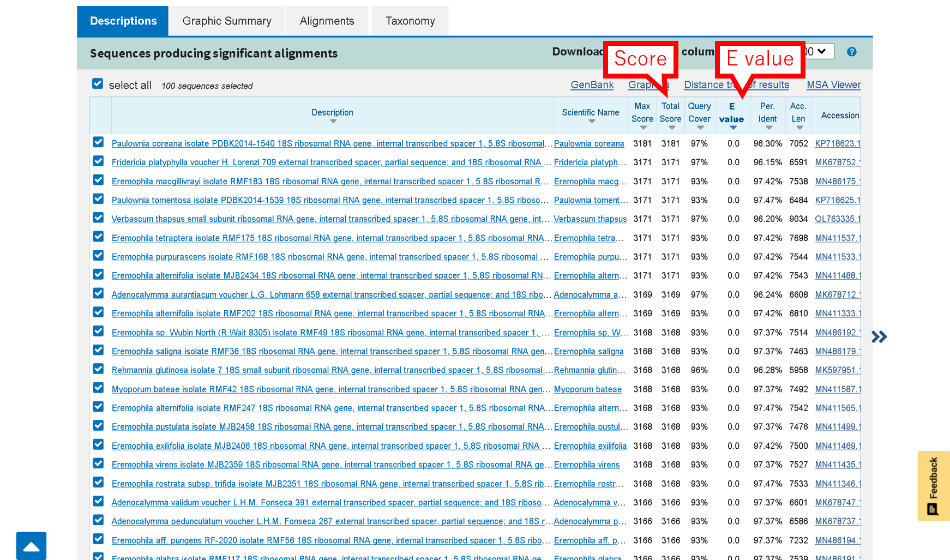Screen dimensions: 950x560
Task: Open the MSA Viewer link
Action: 833,85
